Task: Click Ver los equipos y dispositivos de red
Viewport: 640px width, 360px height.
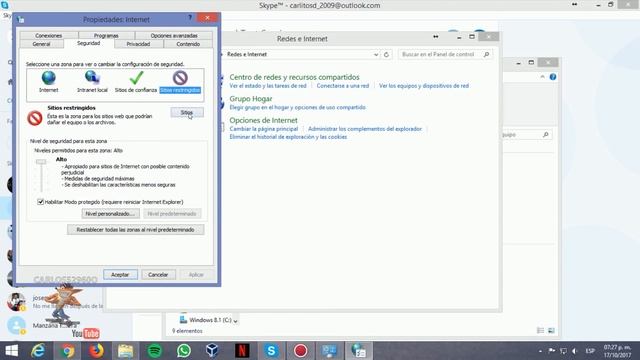Action: coord(424,86)
